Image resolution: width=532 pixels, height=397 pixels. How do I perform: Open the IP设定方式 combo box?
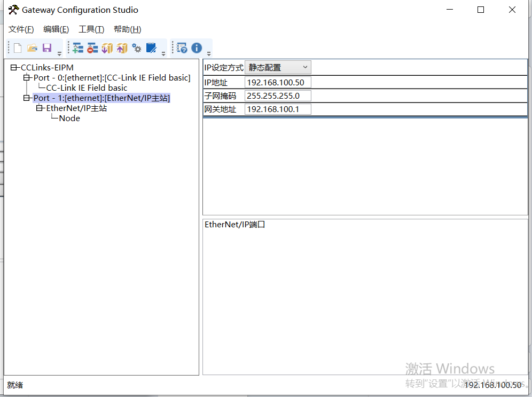[x=278, y=67]
